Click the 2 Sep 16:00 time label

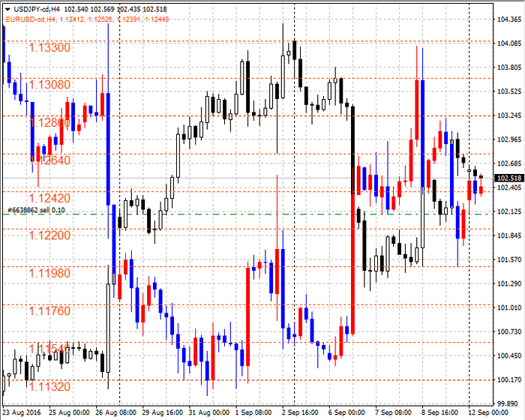point(300,412)
